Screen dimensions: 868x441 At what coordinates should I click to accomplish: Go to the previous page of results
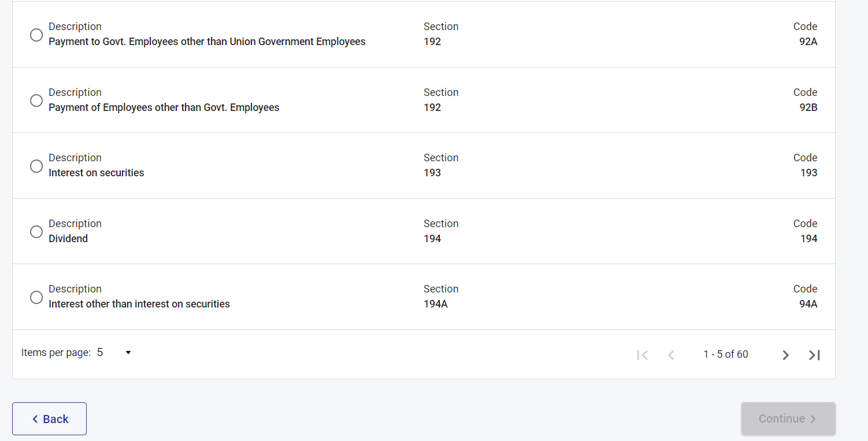click(671, 355)
